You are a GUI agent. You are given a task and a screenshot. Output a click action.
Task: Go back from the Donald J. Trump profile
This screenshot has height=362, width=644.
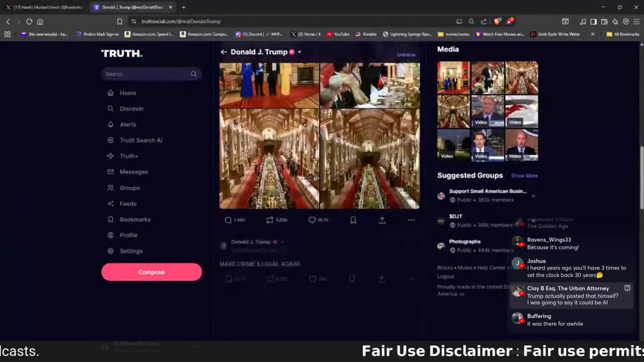pos(223,52)
